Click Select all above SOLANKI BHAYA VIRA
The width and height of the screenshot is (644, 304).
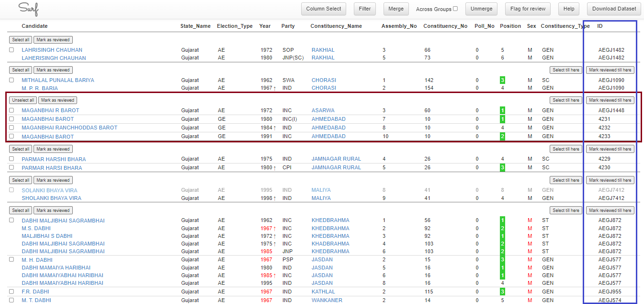[21, 180]
